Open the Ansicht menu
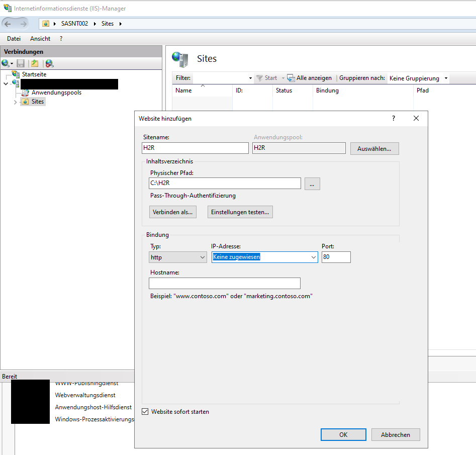This screenshot has height=455, width=476. click(40, 39)
